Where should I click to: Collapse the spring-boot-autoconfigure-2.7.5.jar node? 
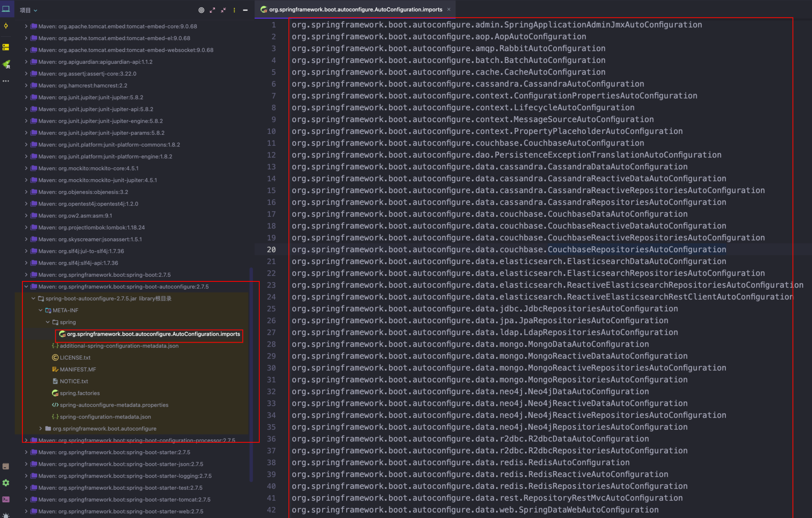click(33, 298)
